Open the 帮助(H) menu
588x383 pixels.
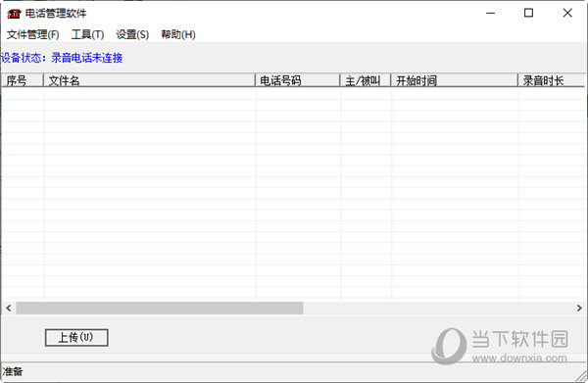click(178, 35)
